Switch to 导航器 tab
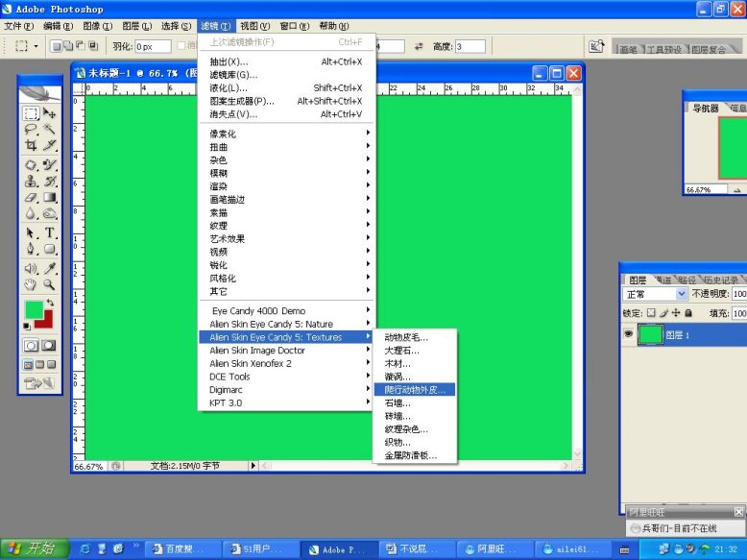The height and width of the screenshot is (560, 747). [705, 109]
